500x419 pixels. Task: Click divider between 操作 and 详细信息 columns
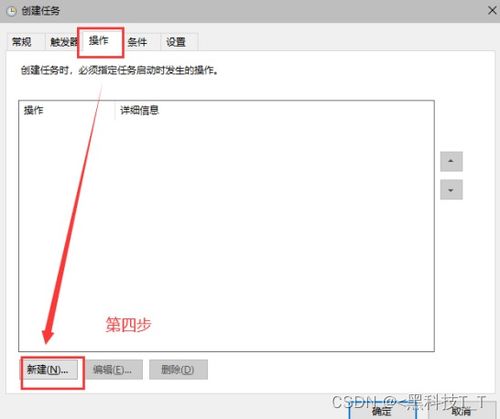tap(115, 110)
